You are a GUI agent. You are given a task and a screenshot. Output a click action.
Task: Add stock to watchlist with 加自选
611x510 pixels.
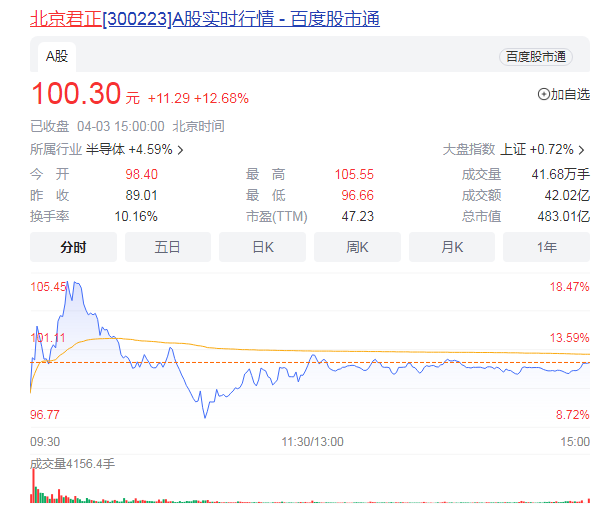coord(564,94)
